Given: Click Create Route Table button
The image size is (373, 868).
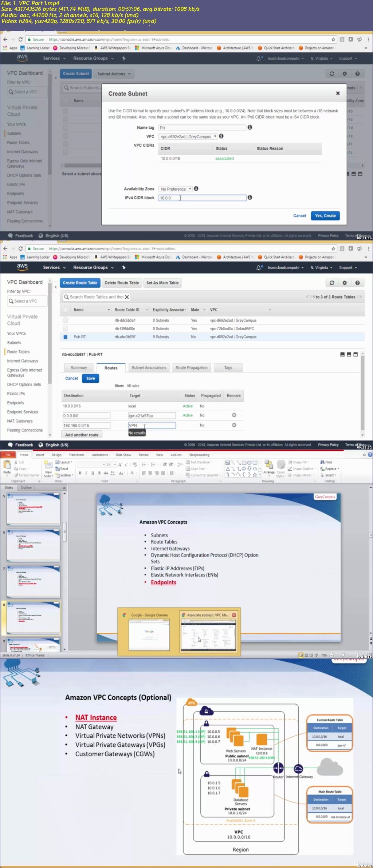Looking at the screenshot, I should pyautogui.click(x=80, y=283).
